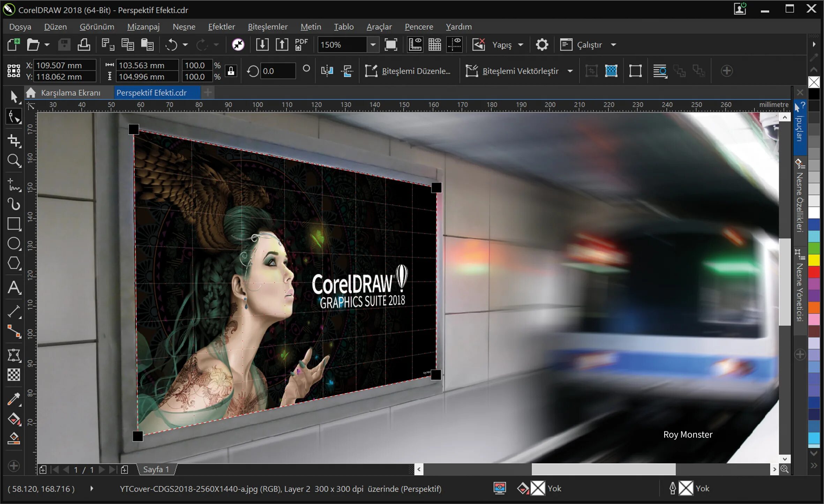Select the Crop tool in toolbox

click(x=14, y=141)
